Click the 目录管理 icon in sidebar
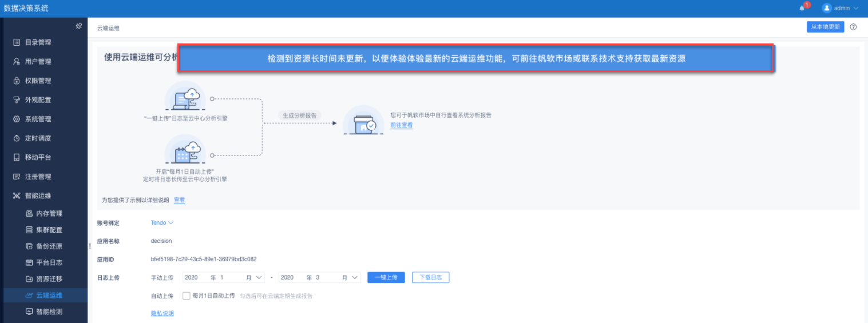The height and width of the screenshot is (323, 868). tap(17, 42)
